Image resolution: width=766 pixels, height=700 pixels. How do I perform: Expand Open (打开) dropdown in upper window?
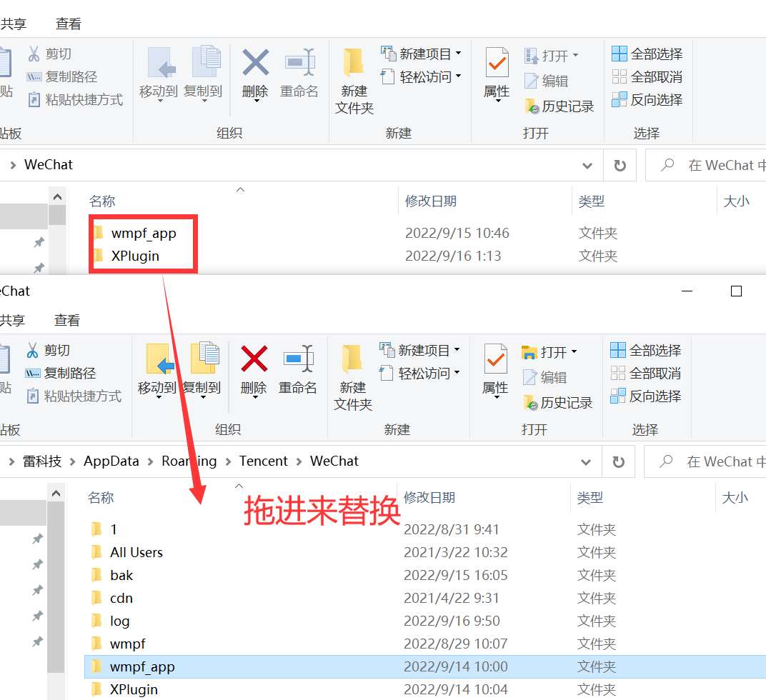(x=575, y=55)
